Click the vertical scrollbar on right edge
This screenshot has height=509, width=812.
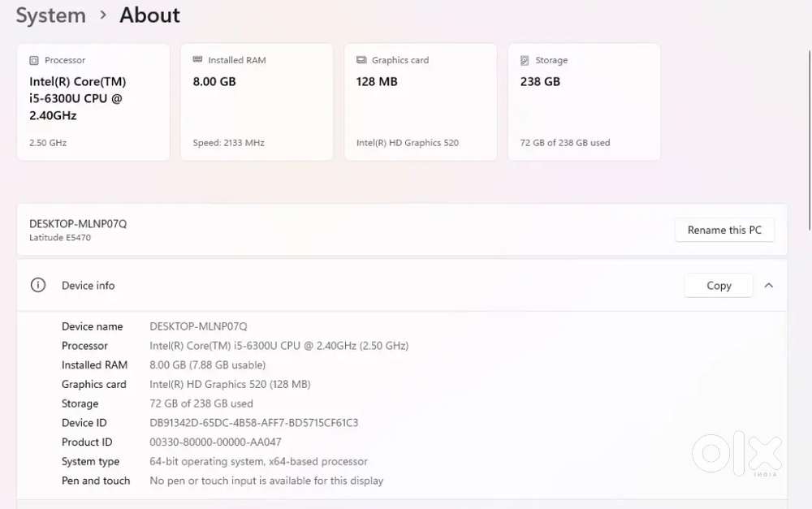coord(809,140)
